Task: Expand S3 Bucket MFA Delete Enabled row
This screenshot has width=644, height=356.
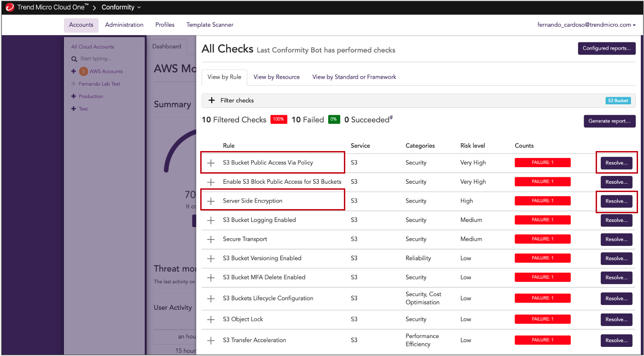Action: (211, 278)
